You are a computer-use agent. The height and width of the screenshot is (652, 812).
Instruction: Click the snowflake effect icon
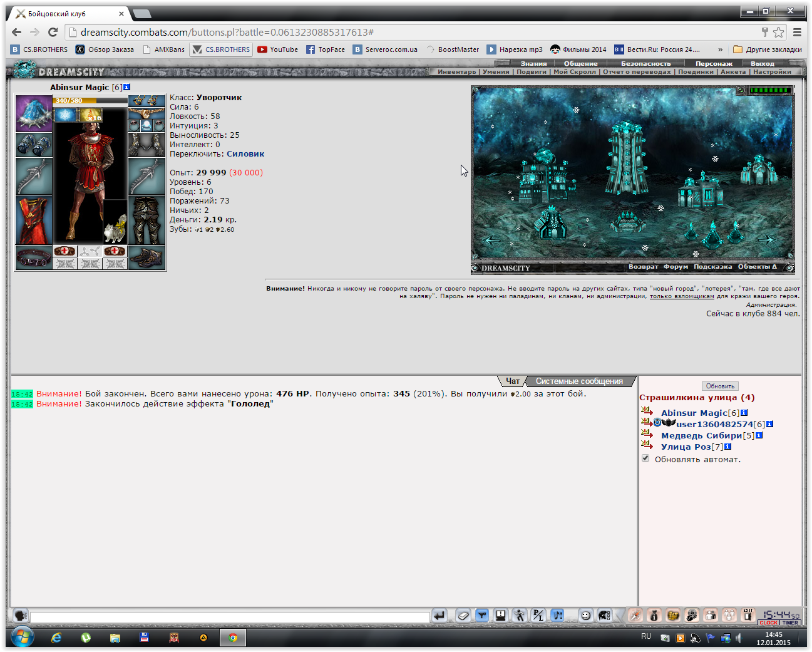(x=65, y=114)
